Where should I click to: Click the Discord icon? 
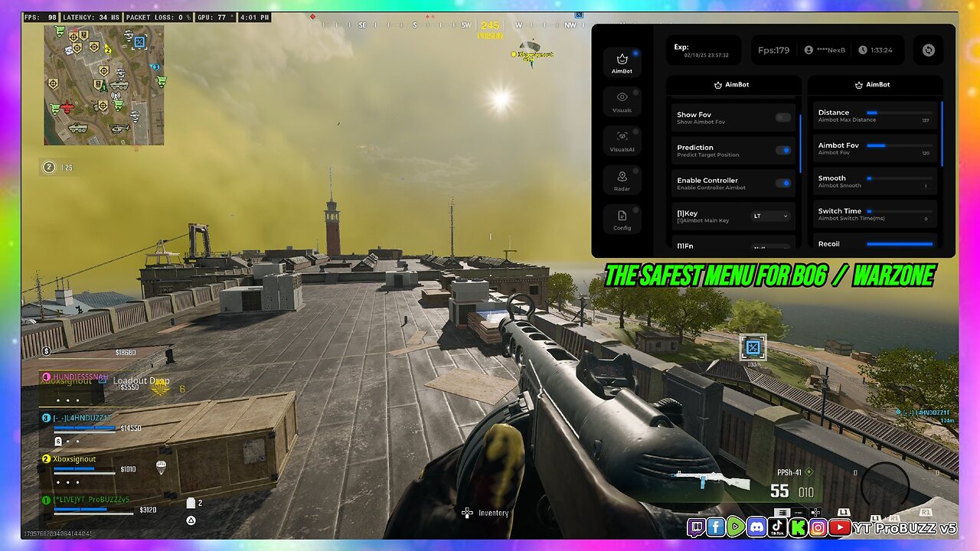tap(756, 527)
